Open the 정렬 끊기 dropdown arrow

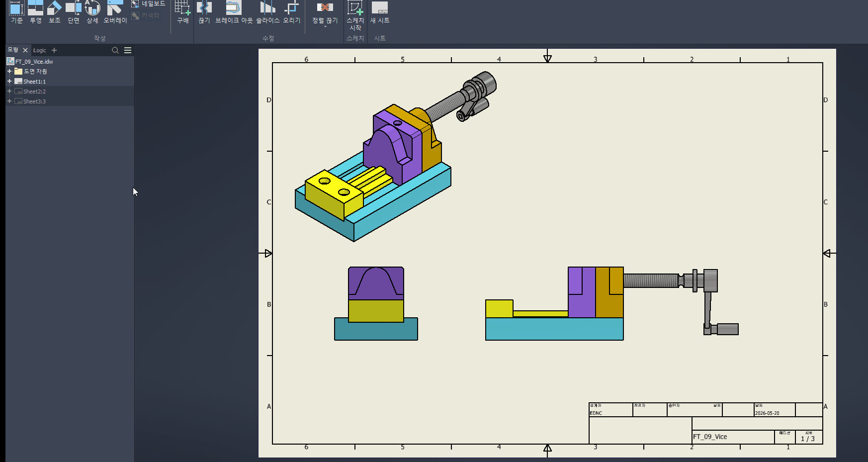[325, 27]
